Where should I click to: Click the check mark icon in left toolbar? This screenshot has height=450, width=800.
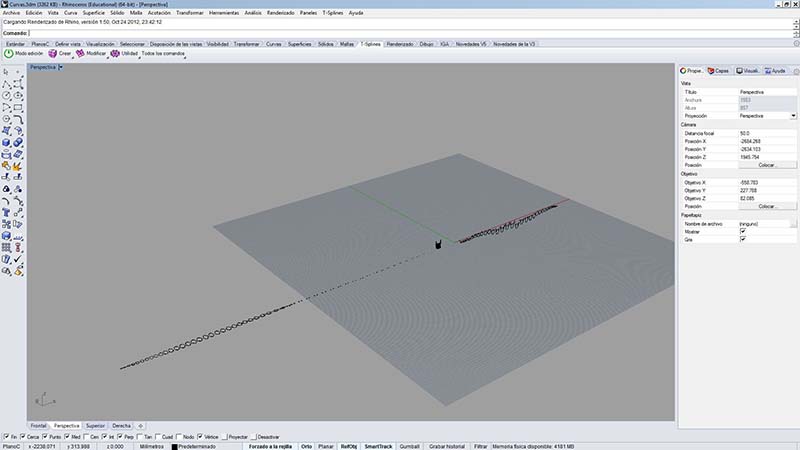pos(18,259)
